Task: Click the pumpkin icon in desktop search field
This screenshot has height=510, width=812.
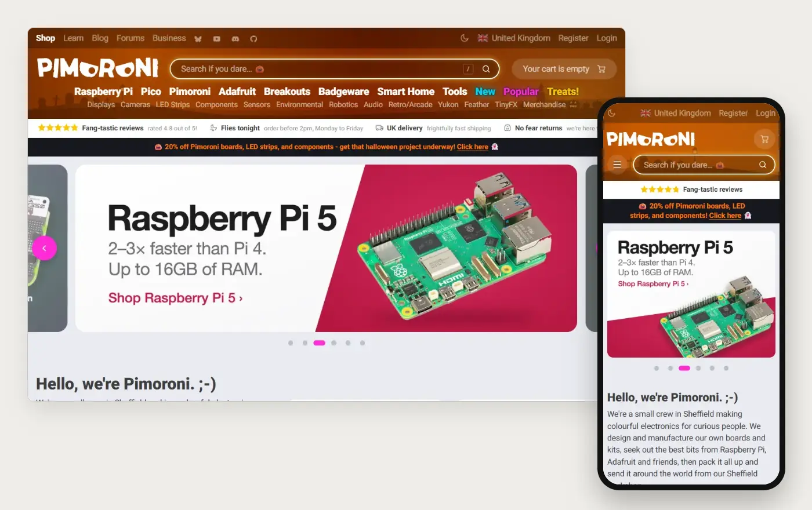Action: 260,69
